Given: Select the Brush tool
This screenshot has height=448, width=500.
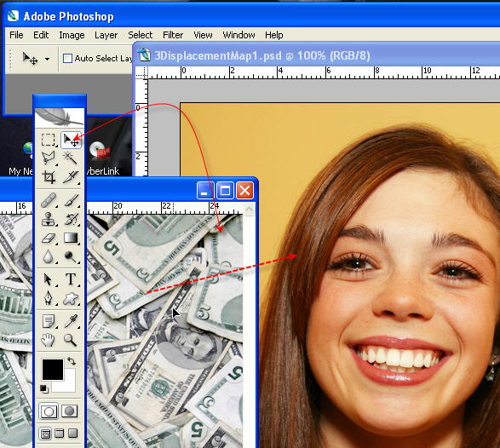Looking at the screenshot, I should tap(71, 200).
